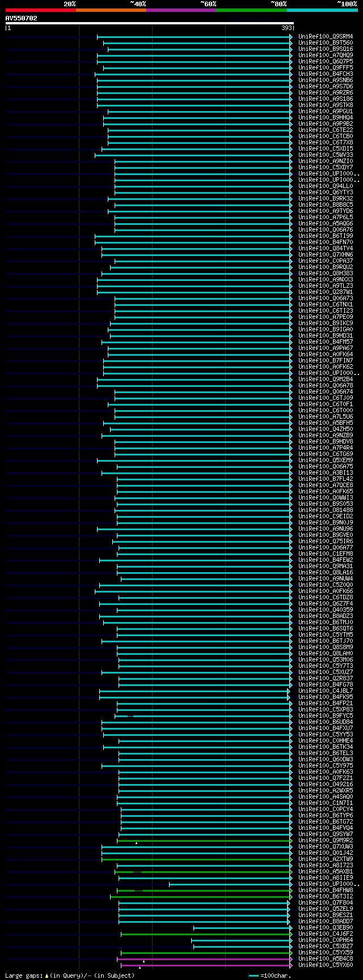Select the UniRef100_Q3EB90 label
The height and width of the screenshot is (980, 363).
pos(326,928)
